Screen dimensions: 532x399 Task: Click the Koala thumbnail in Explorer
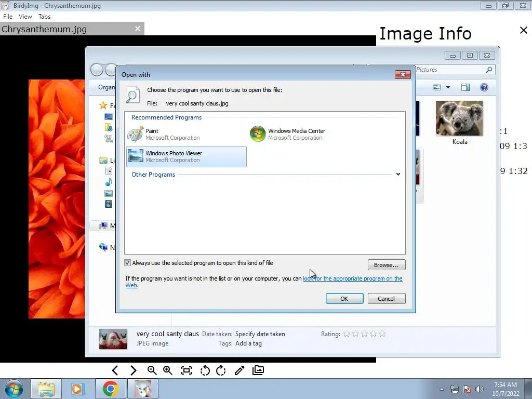coord(459,118)
